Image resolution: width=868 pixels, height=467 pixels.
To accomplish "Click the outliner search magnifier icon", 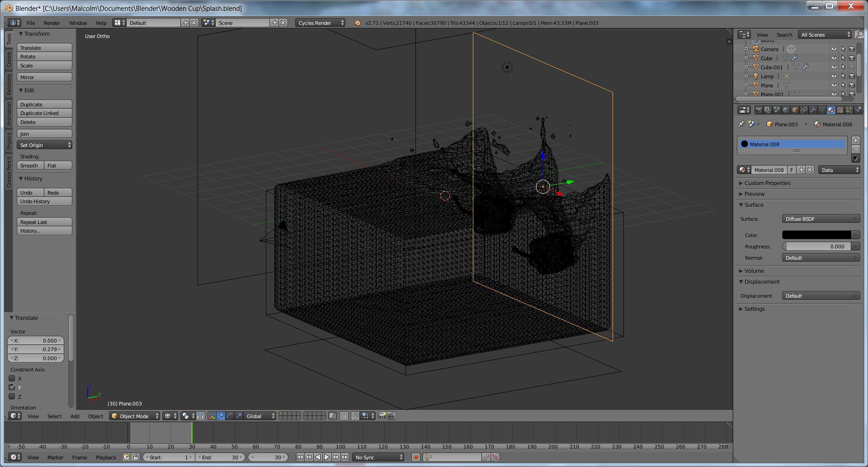I will tap(859, 34).
